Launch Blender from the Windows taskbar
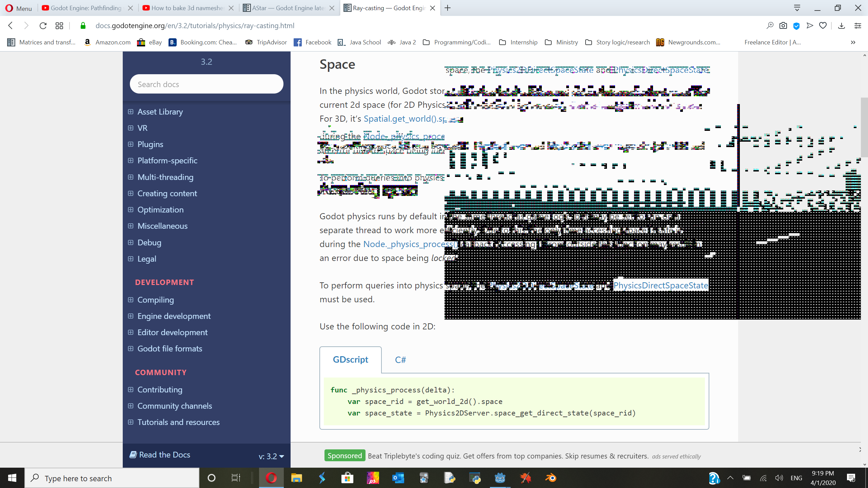 [x=551, y=478]
